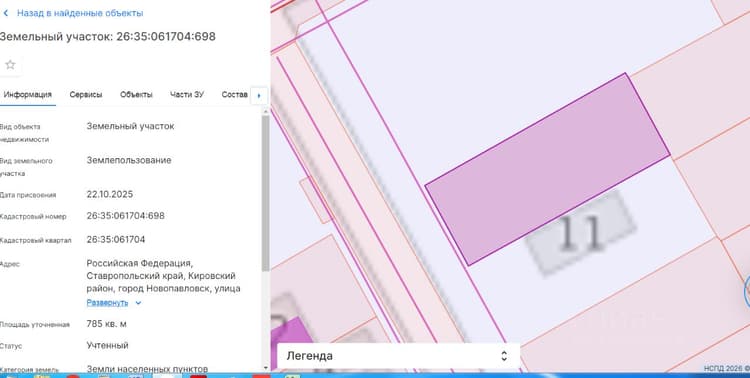Add parcel to favorites with star icon
Image resolution: width=750 pixels, height=378 pixels.
pos(10,65)
